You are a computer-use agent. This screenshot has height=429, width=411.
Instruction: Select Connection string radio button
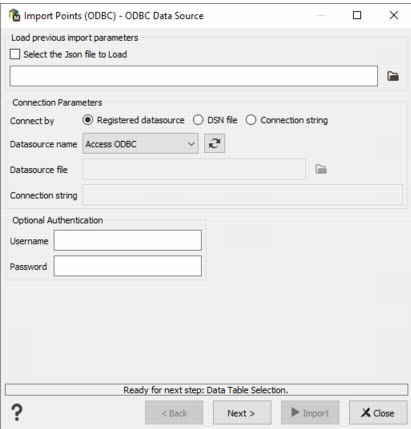[x=251, y=120]
